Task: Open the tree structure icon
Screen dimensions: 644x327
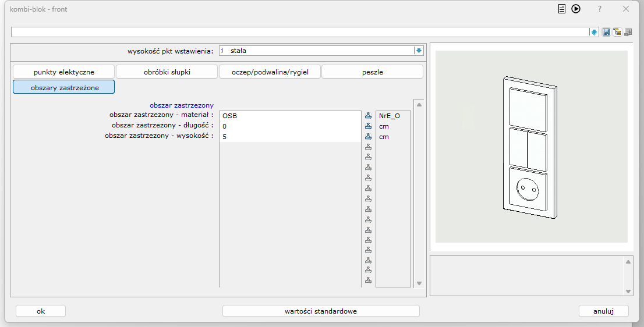Action: (x=617, y=32)
